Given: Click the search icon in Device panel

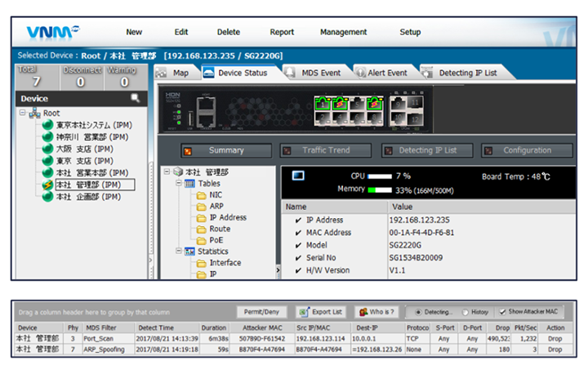Looking at the screenshot, I should 136,99.
